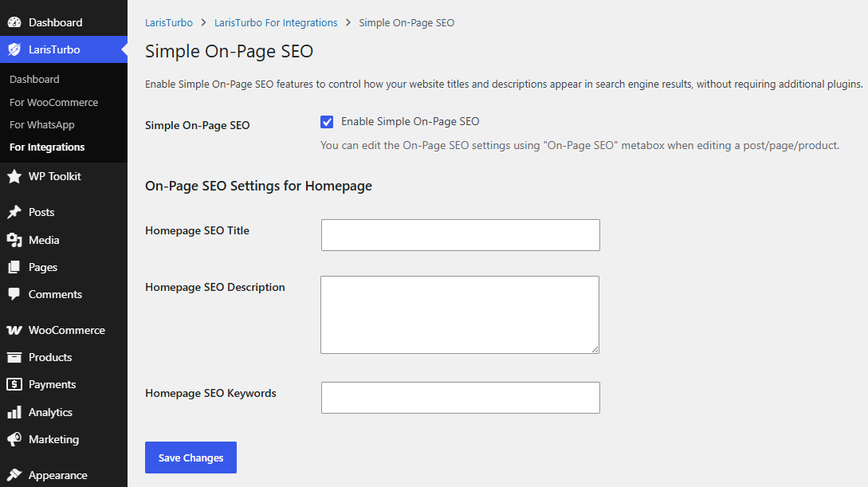Click LarisTurbo breadcrumb link
This screenshot has width=868, height=487.
[x=169, y=22]
